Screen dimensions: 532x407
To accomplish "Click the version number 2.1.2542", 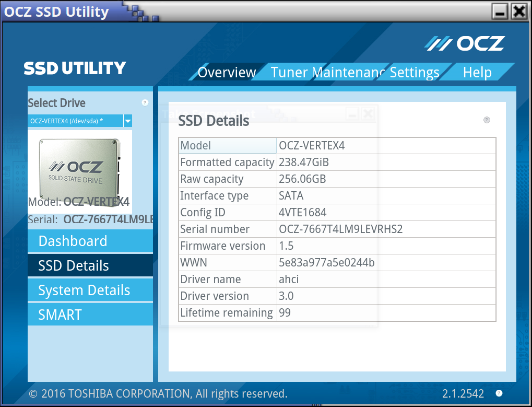I will (463, 393).
